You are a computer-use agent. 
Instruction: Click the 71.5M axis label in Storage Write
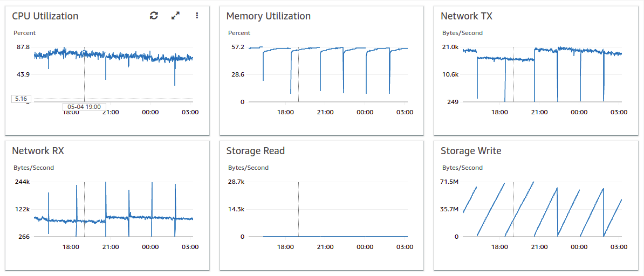[449, 182]
